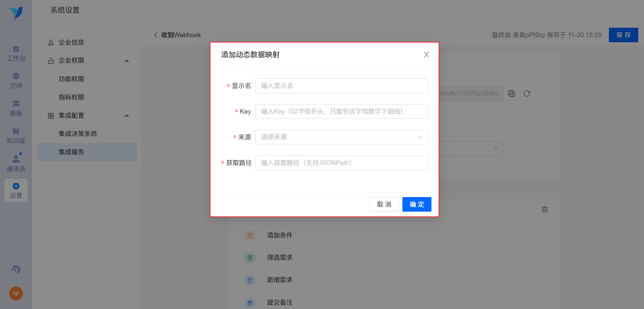Click the 筛选需求 list item text

click(x=280, y=258)
